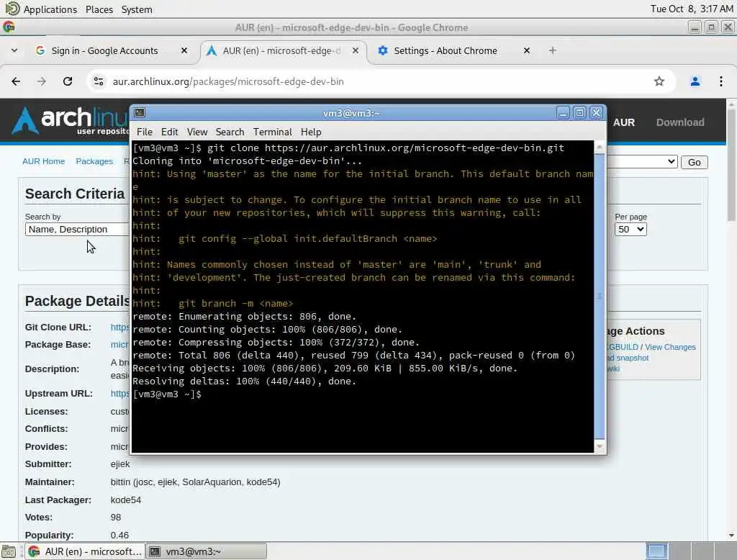The width and height of the screenshot is (737, 560).
Task: Click the terminal scrollbar up arrow
Action: [x=600, y=147]
